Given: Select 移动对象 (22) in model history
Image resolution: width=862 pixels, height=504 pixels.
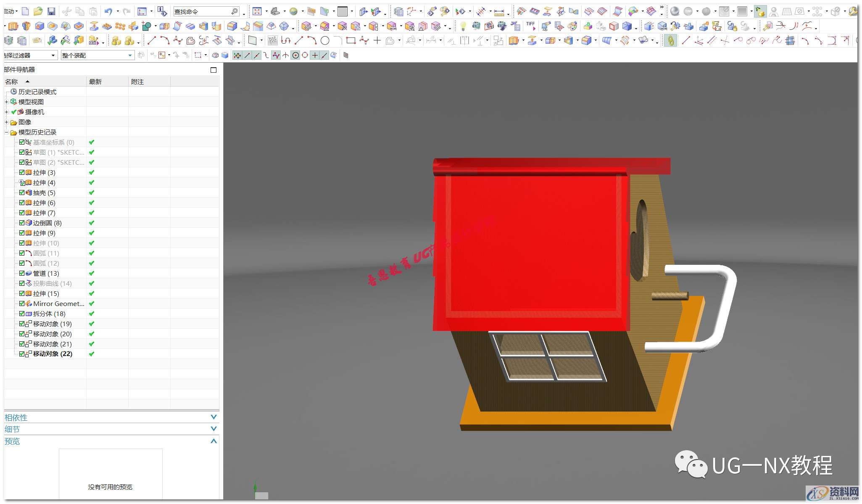Looking at the screenshot, I should (x=53, y=354).
